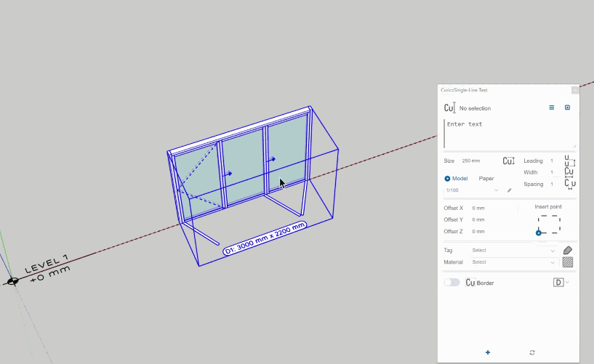
Task: Select bottom-left insert point handle
Action: click(x=539, y=232)
